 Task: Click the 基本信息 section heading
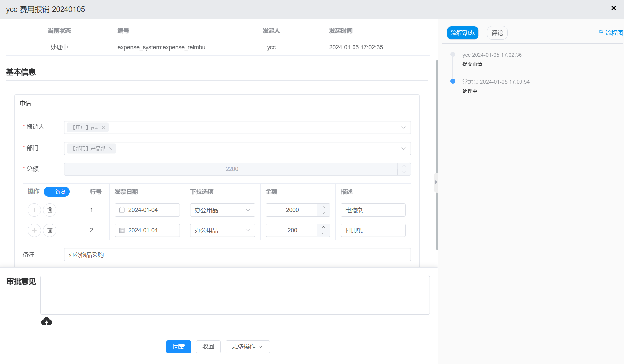(21, 72)
